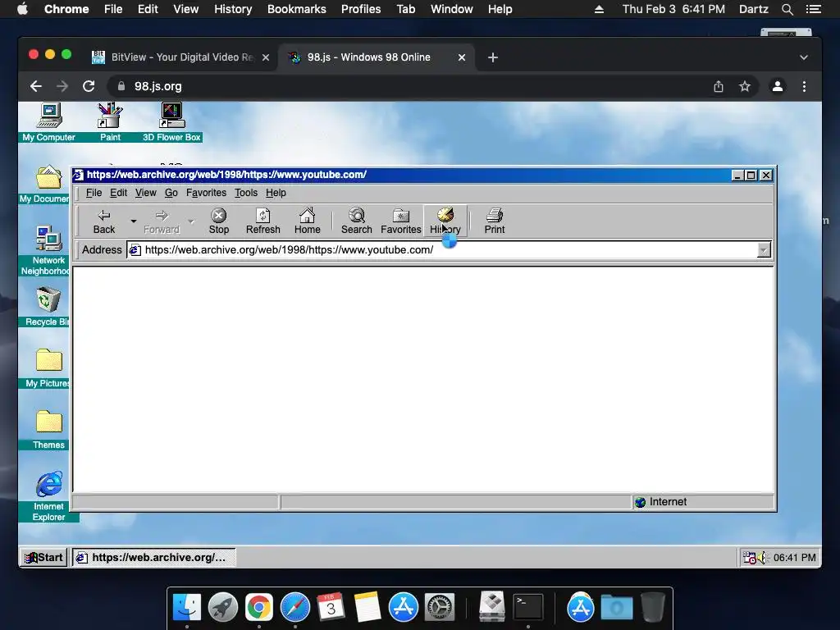Image resolution: width=840 pixels, height=630 pixels.
Task: Open the Edit menu in Internet Explorer
Action: pyautogui.click(x=118, y=193)
